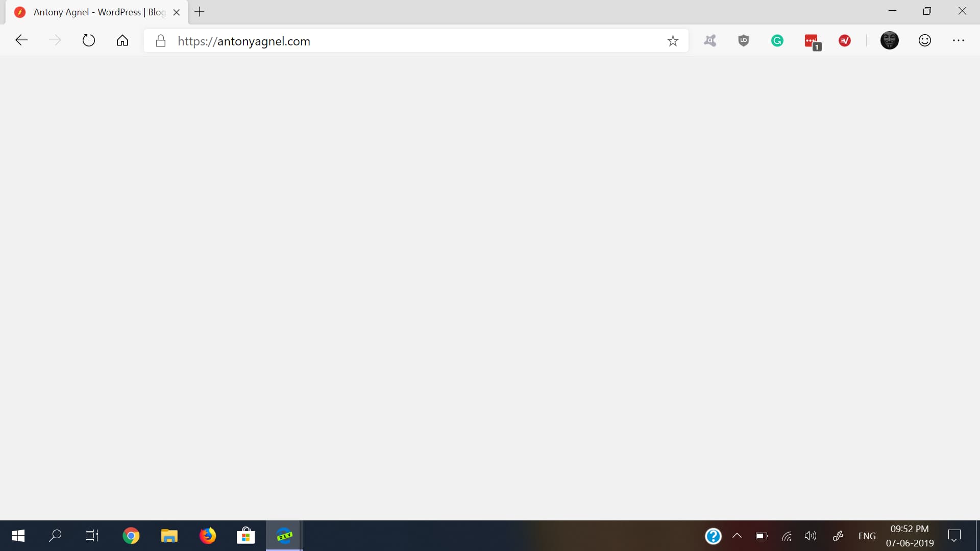This screenshot has height=551, width=980.
Task: Add antonyagnel.com to favorites with the star
Action: click(x=673, y=41)
